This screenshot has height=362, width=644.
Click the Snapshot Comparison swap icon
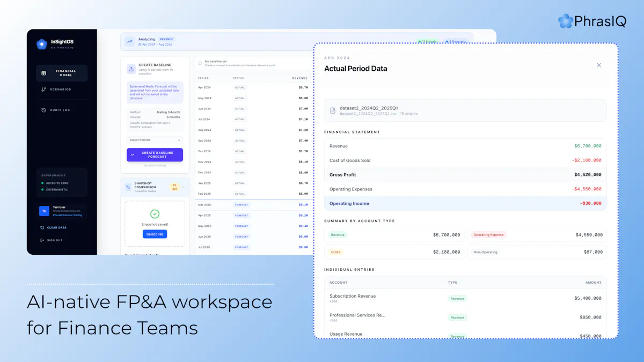[128, 187]
